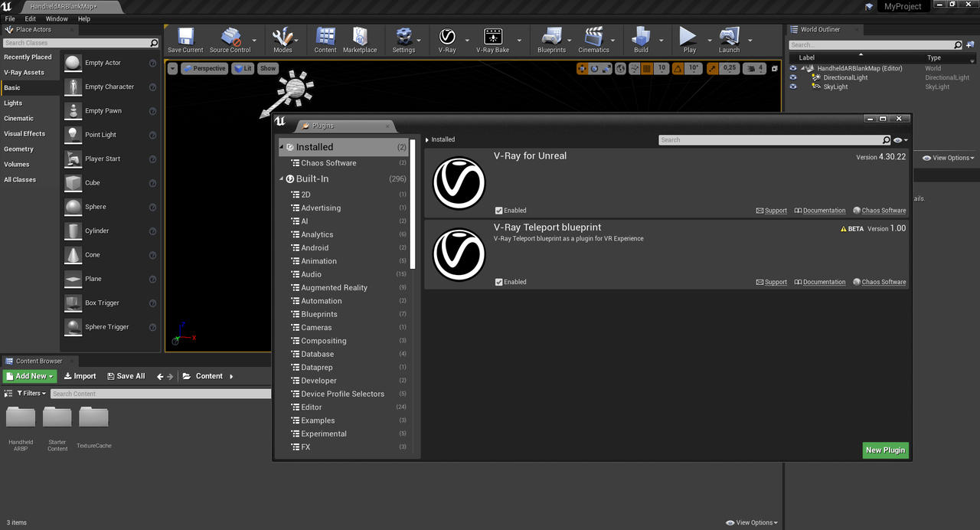
Task: Open the Add New dropdown
Action: [29, 376]
